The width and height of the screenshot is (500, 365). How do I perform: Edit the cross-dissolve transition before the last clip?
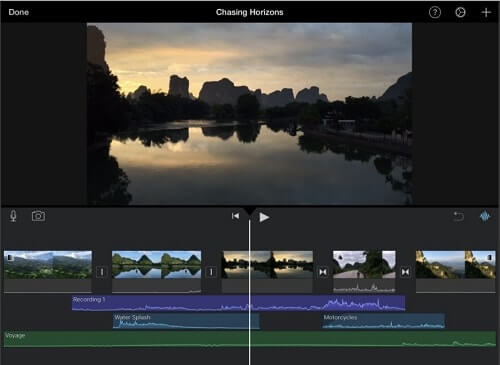pos(405,272)
